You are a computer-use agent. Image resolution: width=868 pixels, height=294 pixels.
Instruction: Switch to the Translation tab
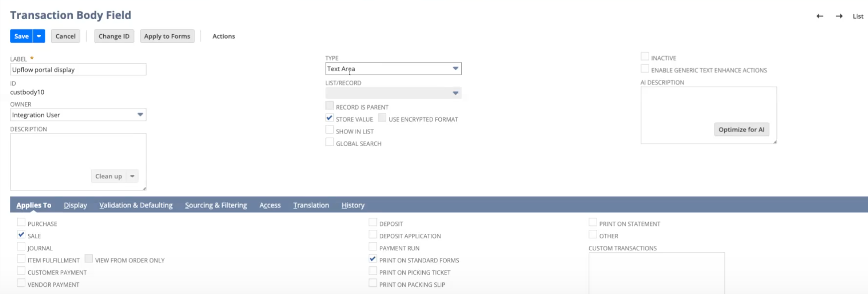[311, 205]
